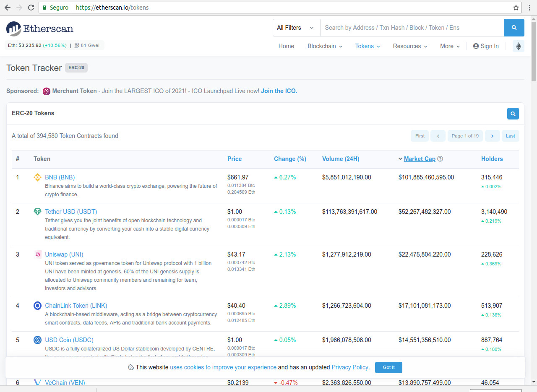Click the blue search magnifier button

(514, 28)
